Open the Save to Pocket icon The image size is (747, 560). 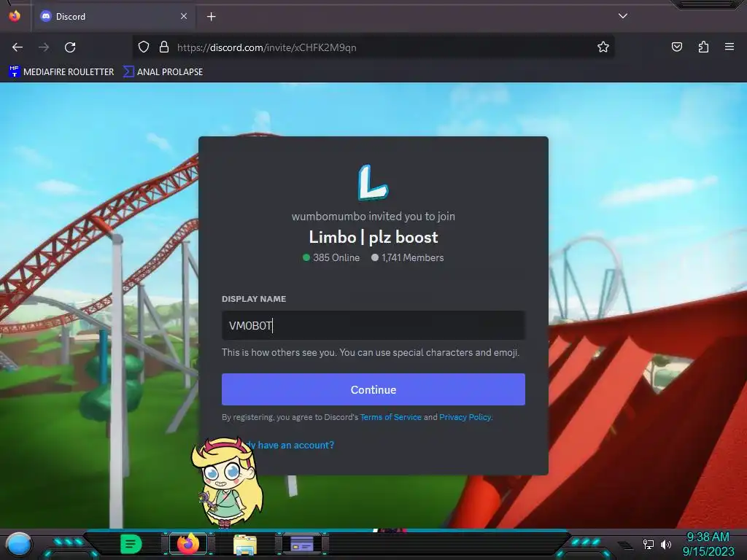[x=677, y=47]
